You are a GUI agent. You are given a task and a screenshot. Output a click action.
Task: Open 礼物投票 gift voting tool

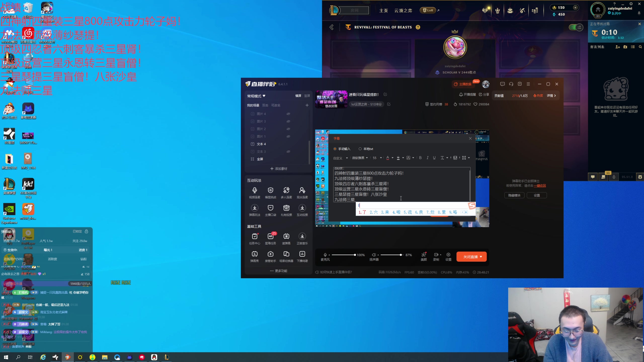coord(286,210)
